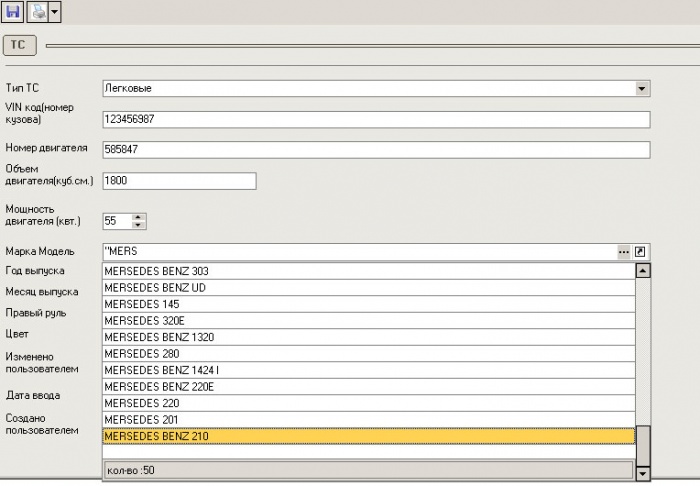This screenshot has height=486, width=700.
Task: Click the list scrollbar down arrow
Action: (x=643, y=474)
